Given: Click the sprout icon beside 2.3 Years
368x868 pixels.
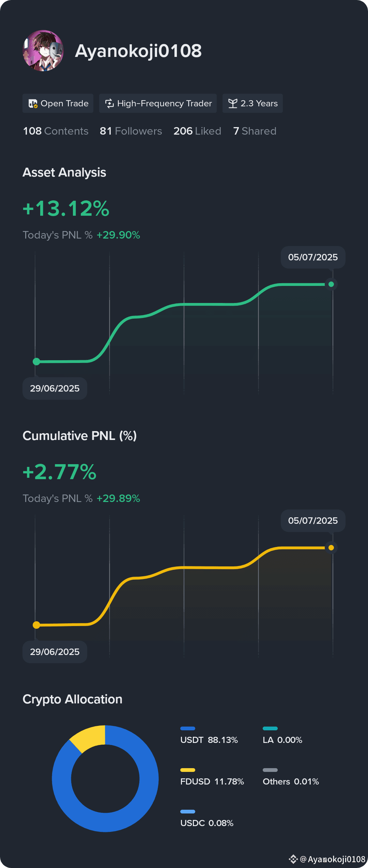Looking at the screenshot, I should tap(233, 104).
